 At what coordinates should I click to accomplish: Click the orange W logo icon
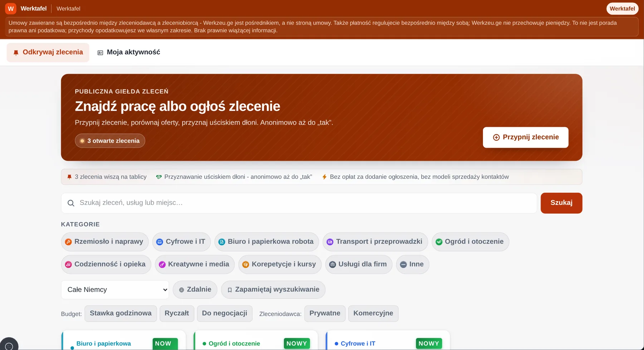tap(11, 8)
